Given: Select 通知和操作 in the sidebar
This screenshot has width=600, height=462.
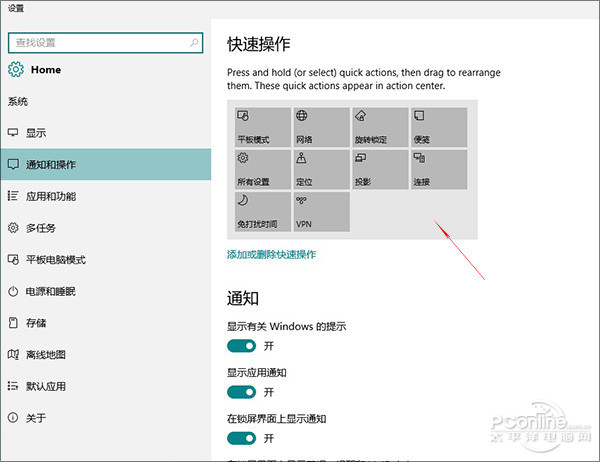Looking at the screenshot, I should pyautogui.click(x=106, y=165).
